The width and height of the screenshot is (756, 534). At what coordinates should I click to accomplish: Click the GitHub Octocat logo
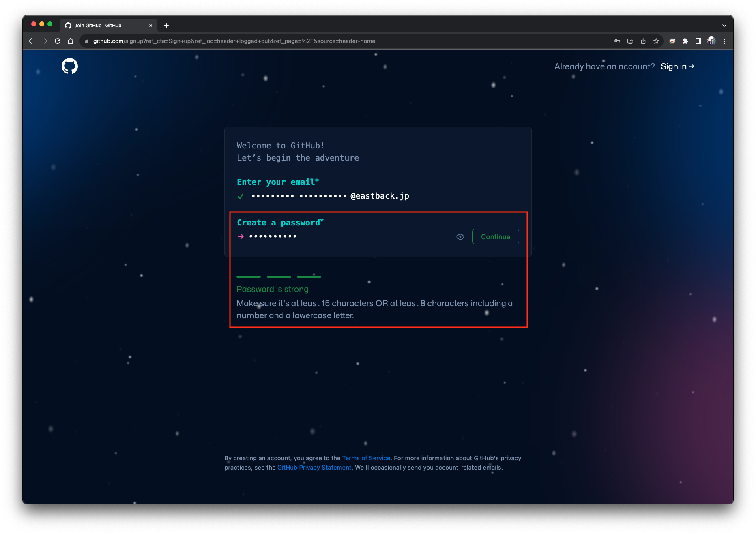pyautogui.click(x=70, y=66)
